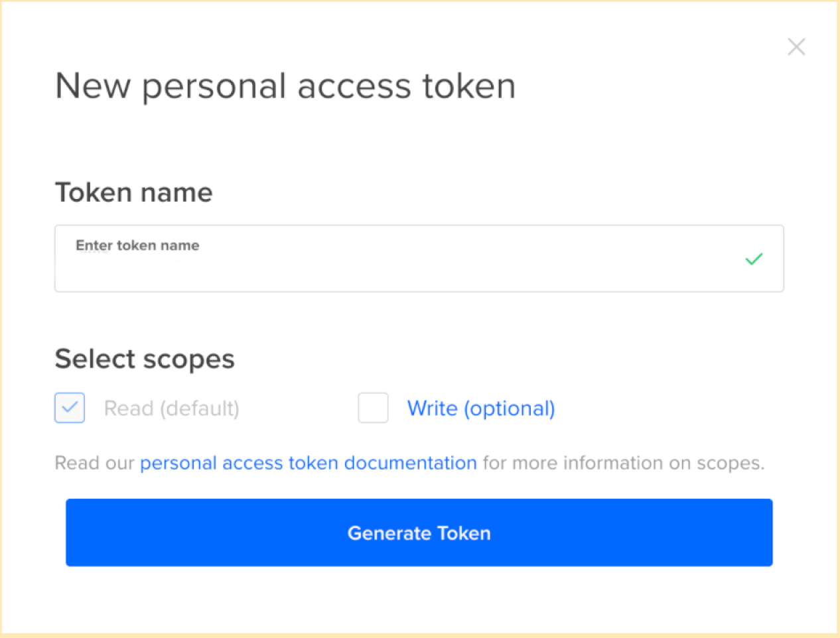The width and height of the screenshot is (840, 638).
Task: Click the Generate Token button
Action: tap(419, 533)
